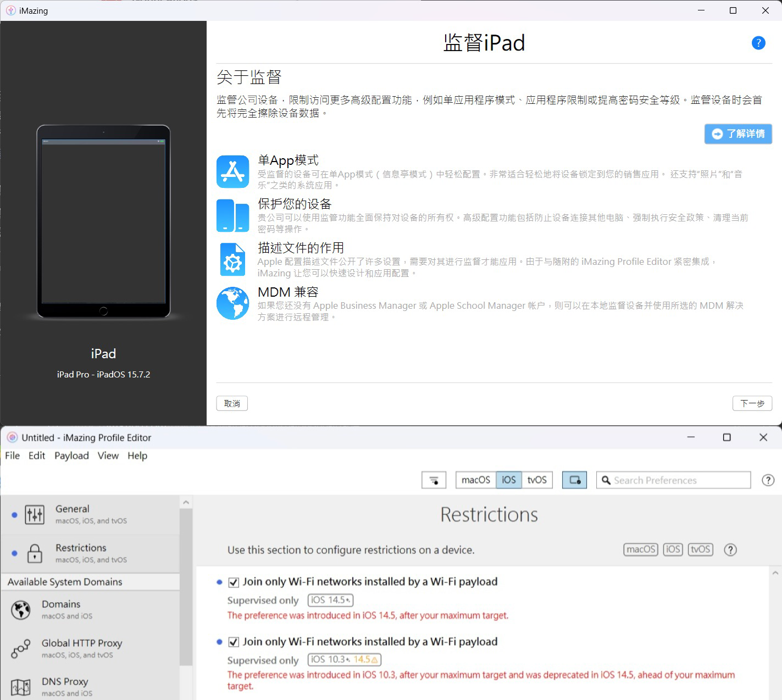Click the DNS Proxy map icon
This screenshot has width=782, height=700.
pos(21,687)
